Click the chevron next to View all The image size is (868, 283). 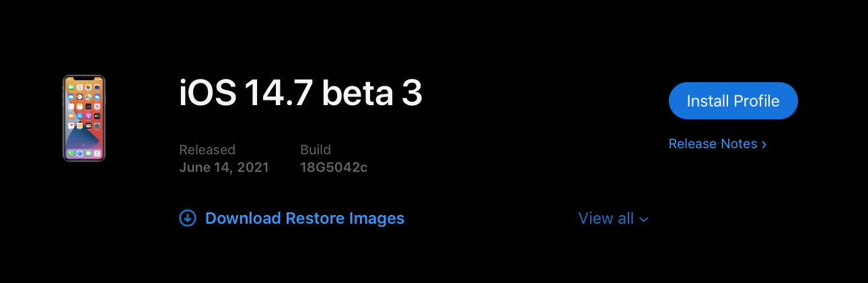tap(644, 219)
